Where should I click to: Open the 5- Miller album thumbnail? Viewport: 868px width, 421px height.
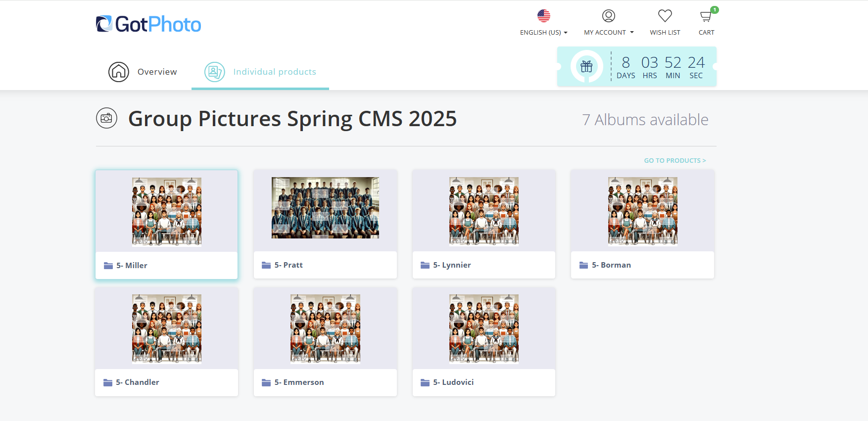click(167, 211)
